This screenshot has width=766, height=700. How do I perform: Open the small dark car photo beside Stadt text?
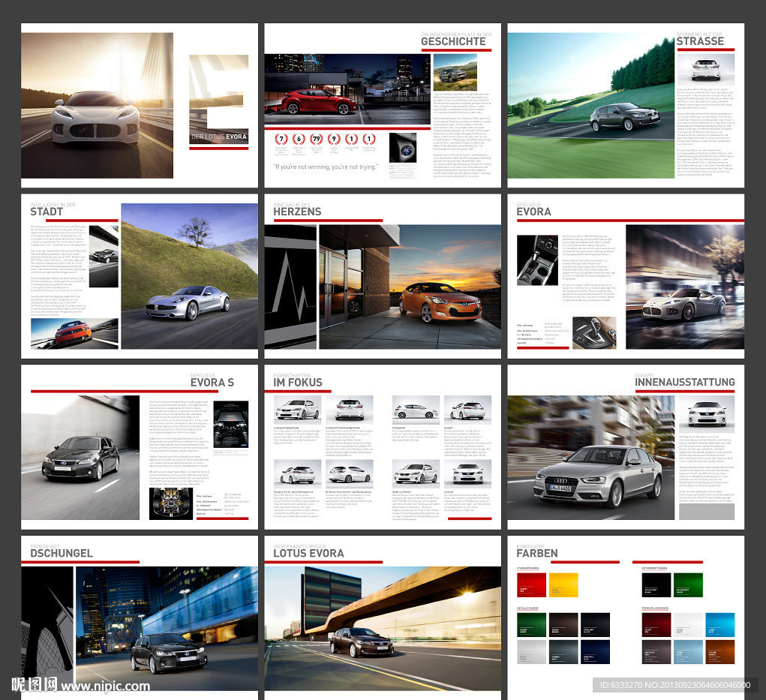104,257
